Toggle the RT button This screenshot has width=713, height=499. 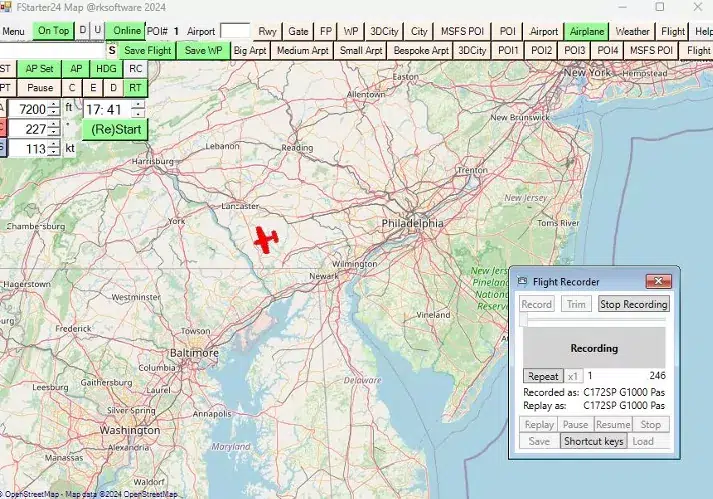(135, 88)
